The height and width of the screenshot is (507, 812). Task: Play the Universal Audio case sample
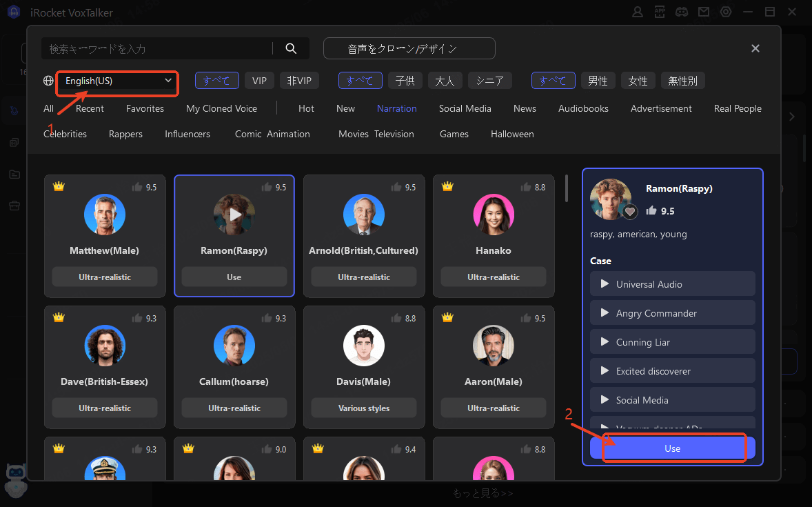pos(605,284)
